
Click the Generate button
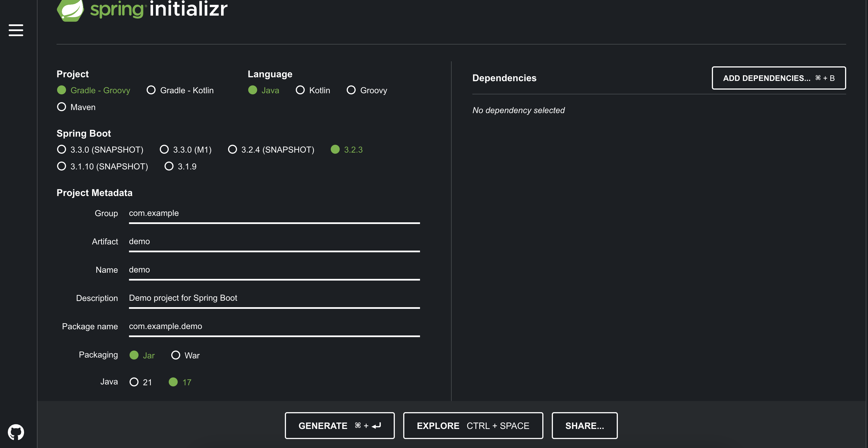340,426
